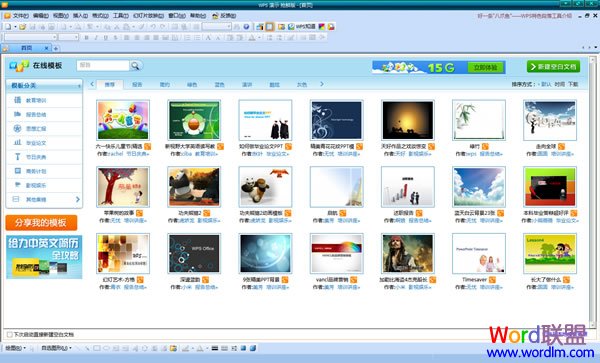Close the 首页 document tab

tap(46, 48)
